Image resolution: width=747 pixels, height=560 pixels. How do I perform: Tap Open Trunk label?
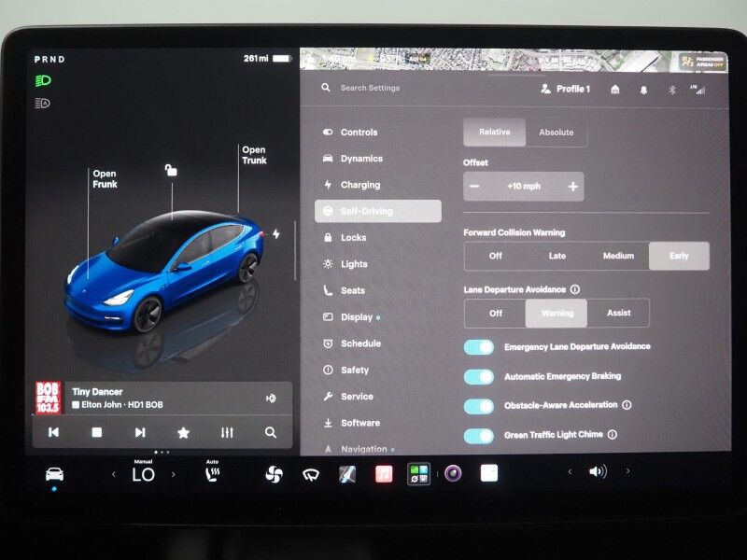tap(254, 155)
